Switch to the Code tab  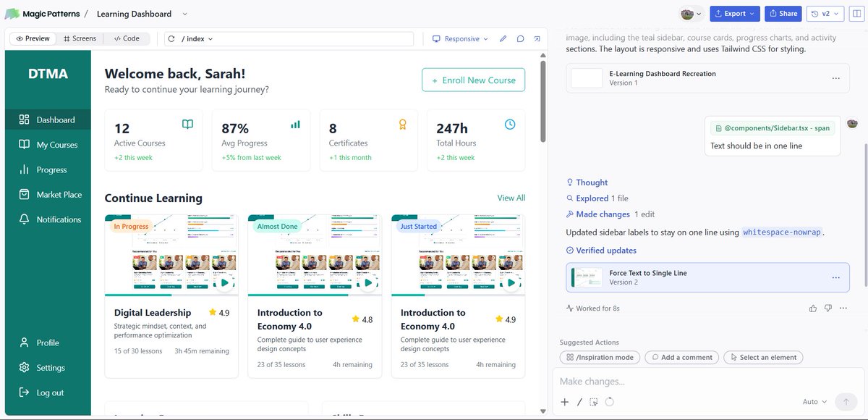[x=127, y=38]
